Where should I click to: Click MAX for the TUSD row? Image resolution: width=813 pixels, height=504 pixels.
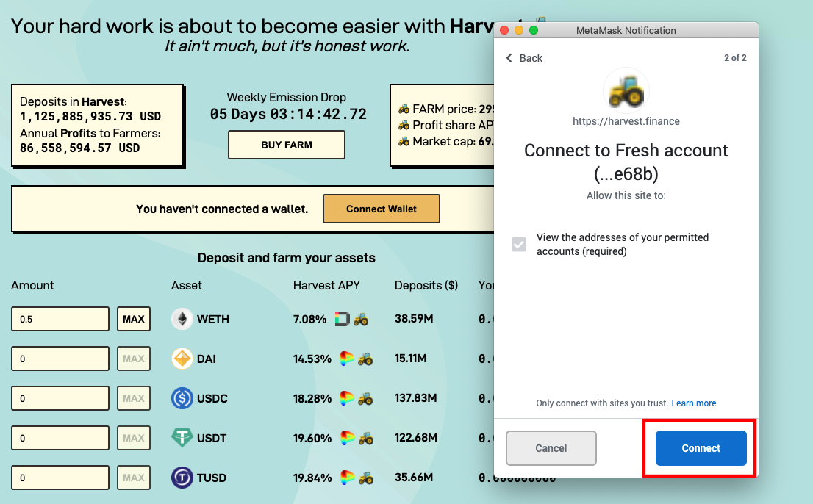pos(134,478)
